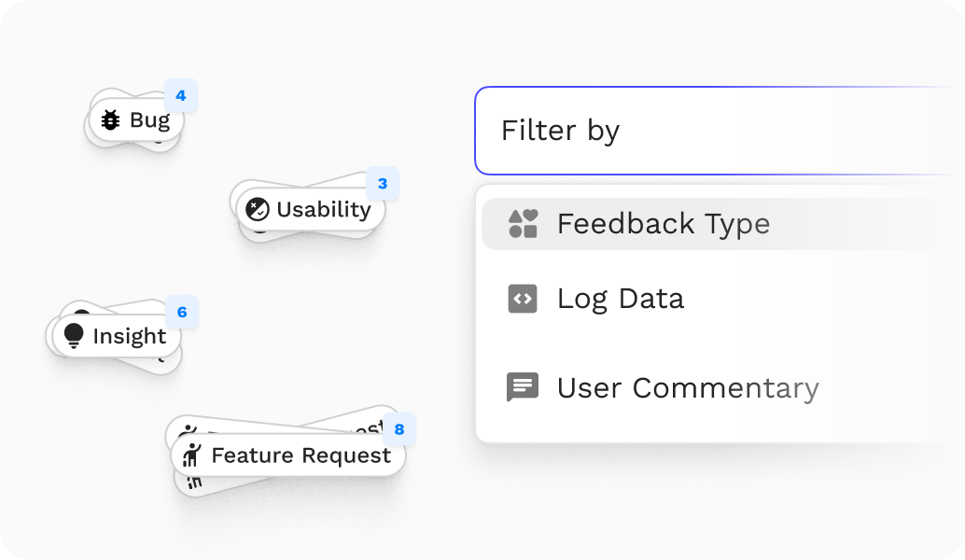The image size is (965, 560).
Task: Click the count badge 6 on Insight
Action: (x=182, y=312)
